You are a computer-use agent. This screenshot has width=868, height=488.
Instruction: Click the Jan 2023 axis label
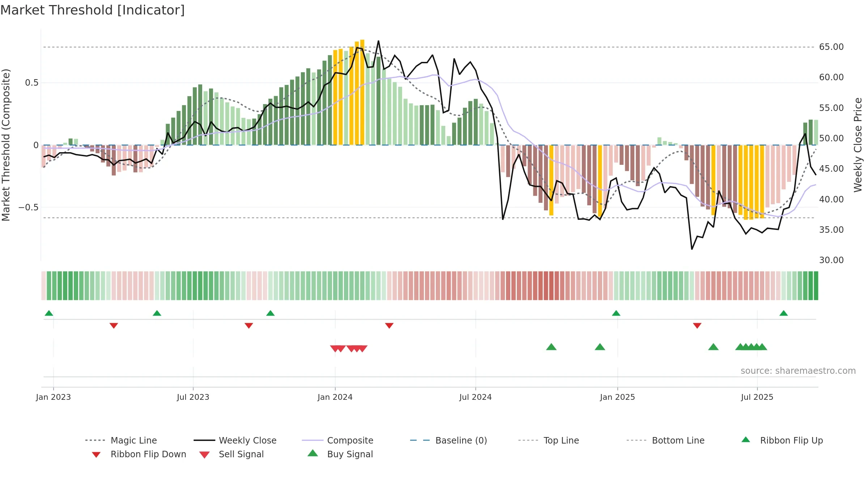click(x=54, y=397)
